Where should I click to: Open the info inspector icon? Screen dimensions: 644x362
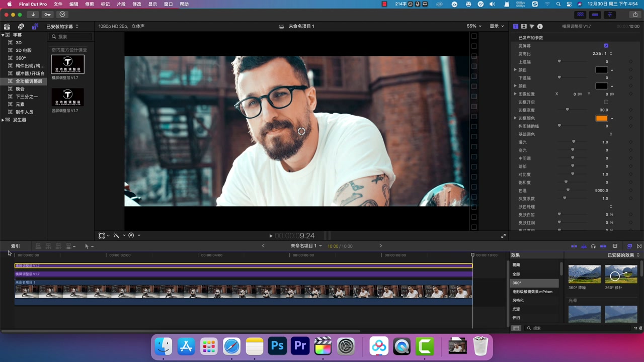(x=540, y=26)
